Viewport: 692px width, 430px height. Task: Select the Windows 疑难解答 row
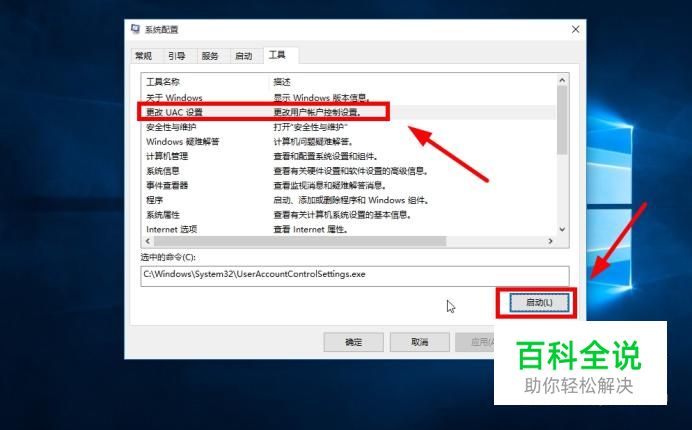(348, 142)
